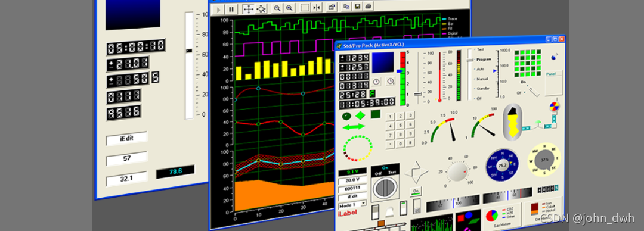
Task: Click the green LED matrix grid
Action: pos(528,63)
